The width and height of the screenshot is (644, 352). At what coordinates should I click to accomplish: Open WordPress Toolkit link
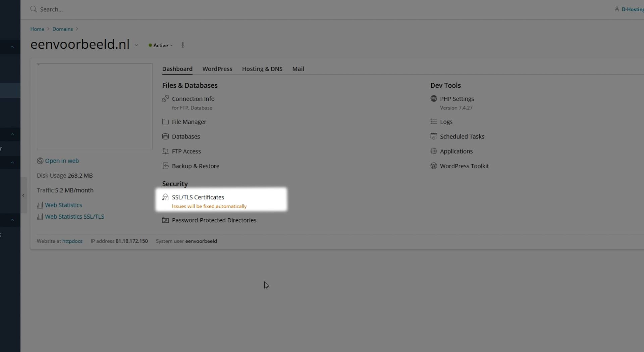pos(464,166)
